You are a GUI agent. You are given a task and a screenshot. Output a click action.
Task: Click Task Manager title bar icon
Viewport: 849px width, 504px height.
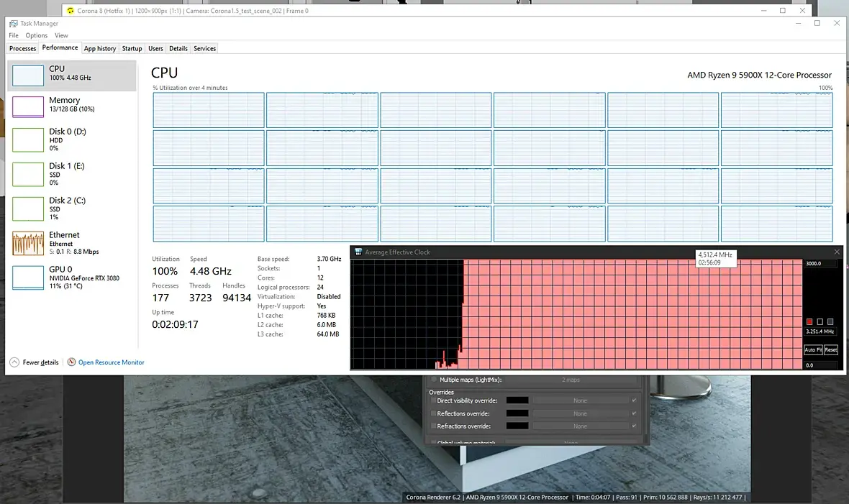click(x=13, y=23)
